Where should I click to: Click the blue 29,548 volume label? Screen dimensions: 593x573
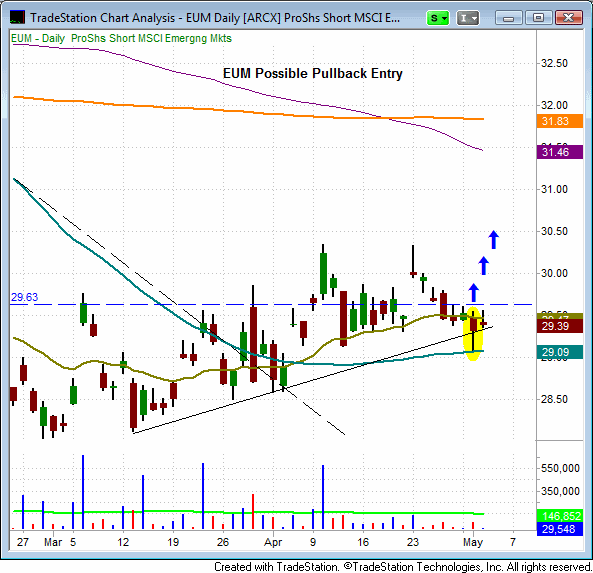[559, 529]
